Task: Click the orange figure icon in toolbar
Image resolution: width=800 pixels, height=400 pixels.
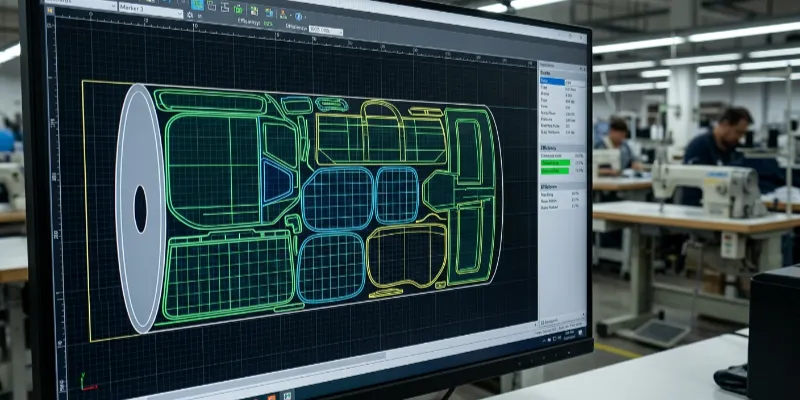Action: point(283,15)
